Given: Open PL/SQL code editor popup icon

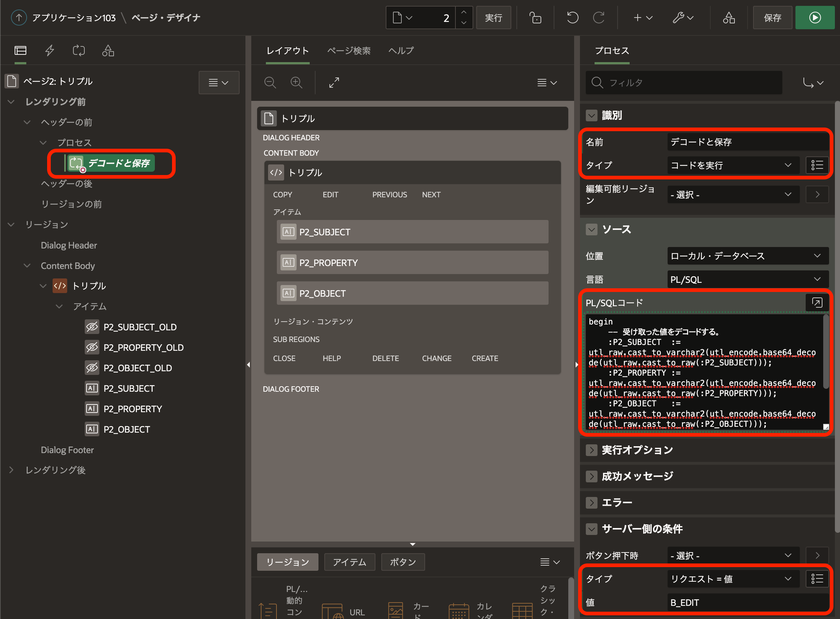Looking at the screenshot, I should (817, 303).
